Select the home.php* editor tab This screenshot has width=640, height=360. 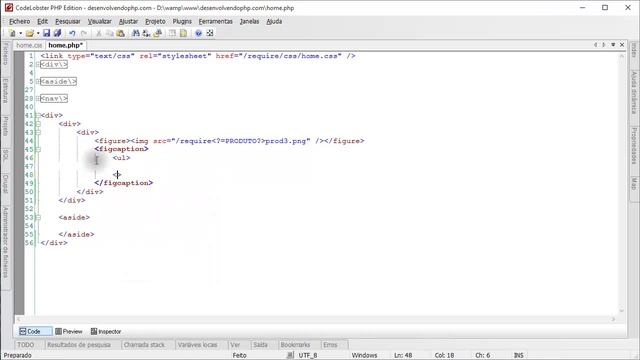pos(66,45)
